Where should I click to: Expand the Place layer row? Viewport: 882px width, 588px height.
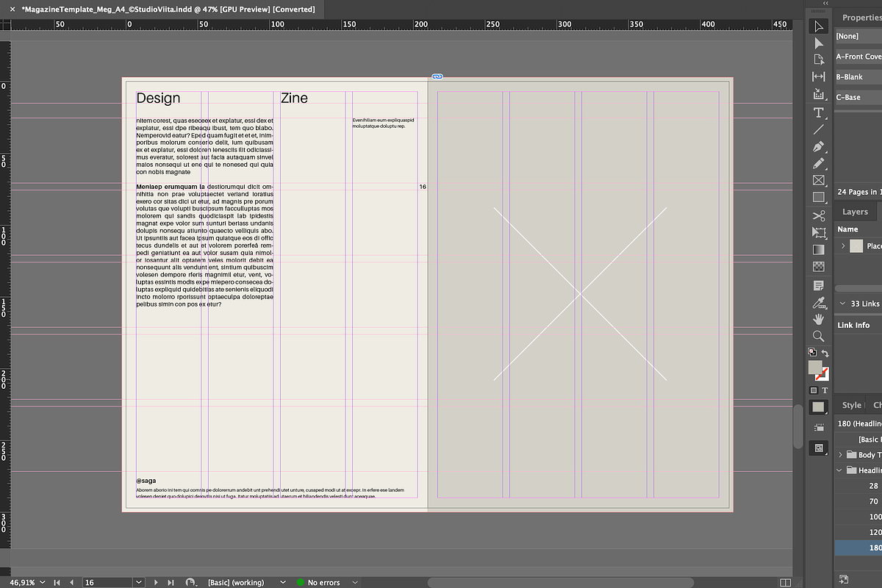843,246
